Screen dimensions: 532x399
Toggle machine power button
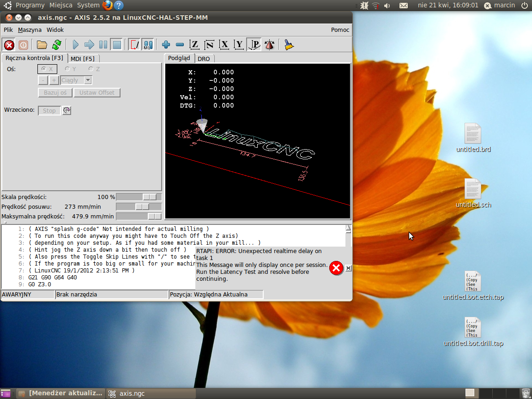click(23, 45)
